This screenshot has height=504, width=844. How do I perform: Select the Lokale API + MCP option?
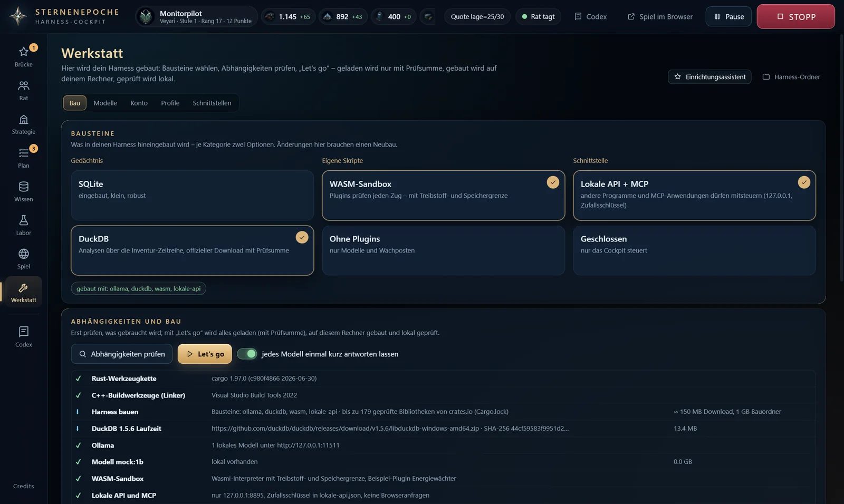tap(695, 195)
